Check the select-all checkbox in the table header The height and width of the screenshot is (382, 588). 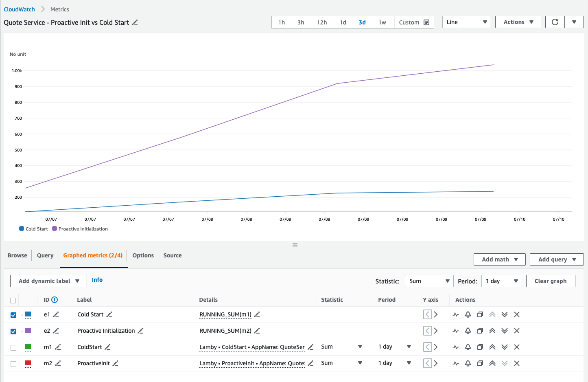click(13, 300)
